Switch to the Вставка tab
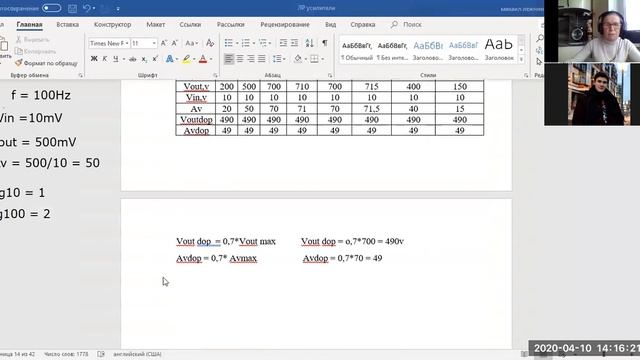640x360 pixels. 67,24
